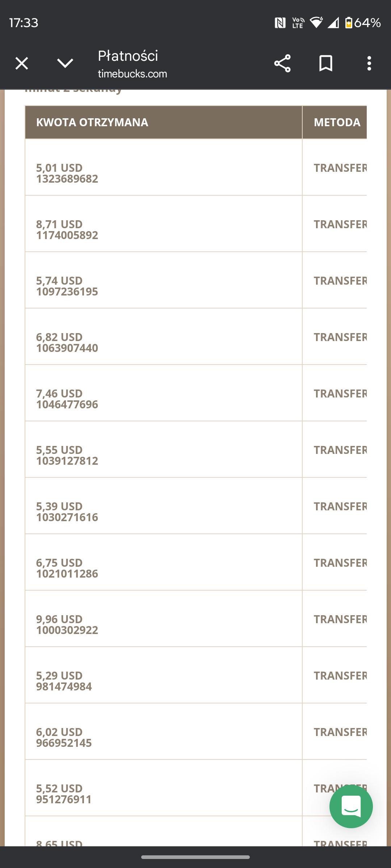Tap the battery indicator icon
The width and height of the screenshot is (391, 868).
(348, 22)
